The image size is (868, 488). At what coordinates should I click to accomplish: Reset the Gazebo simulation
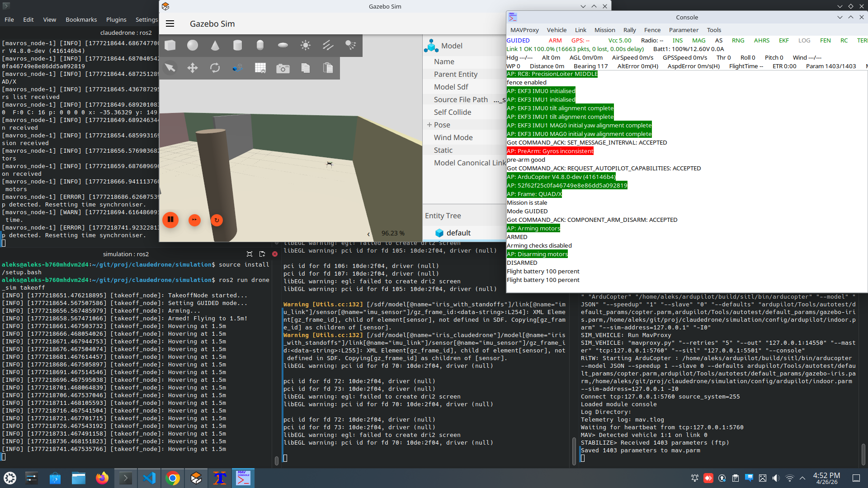coord(217,220)
